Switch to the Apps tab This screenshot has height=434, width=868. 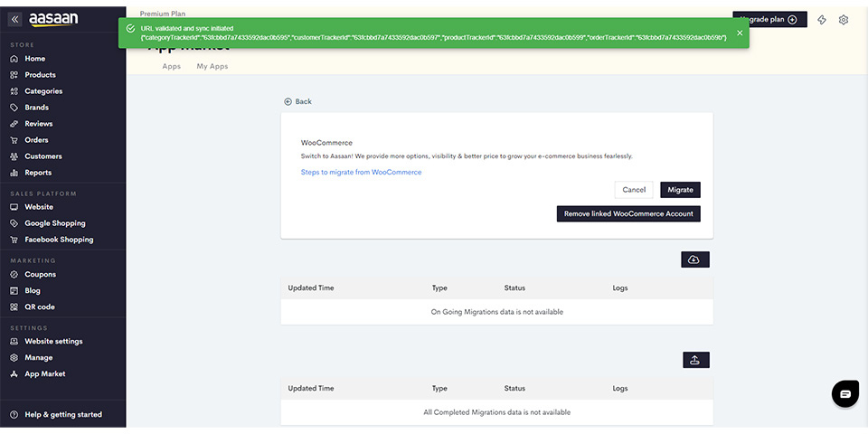click(x=172, y=66)
